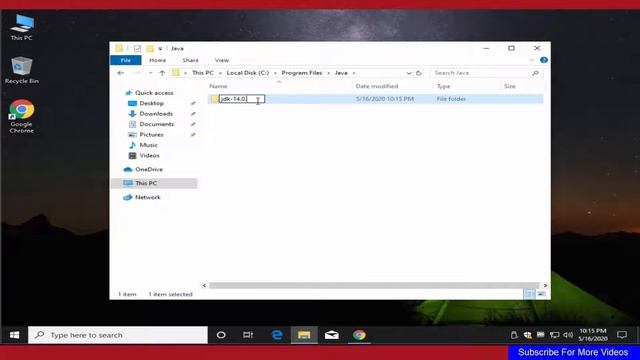The height and width of the screenshot is (360, 640).
Task: Click the 'File folder' type cell
Action: click(451, 99)
